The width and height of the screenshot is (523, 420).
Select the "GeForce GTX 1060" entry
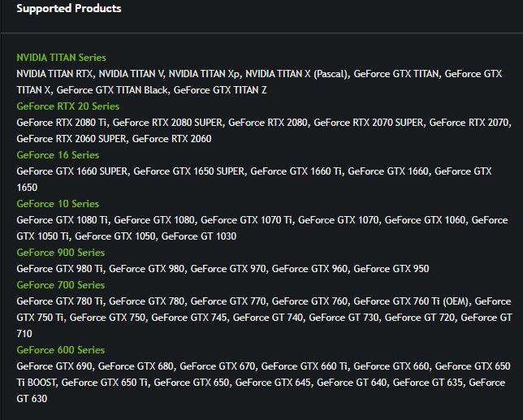pyautogui.click(x=425, y=220)
